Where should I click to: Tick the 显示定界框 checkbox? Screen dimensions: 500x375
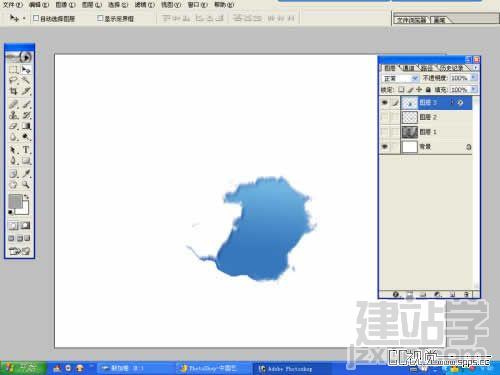[x=100, y=18]
